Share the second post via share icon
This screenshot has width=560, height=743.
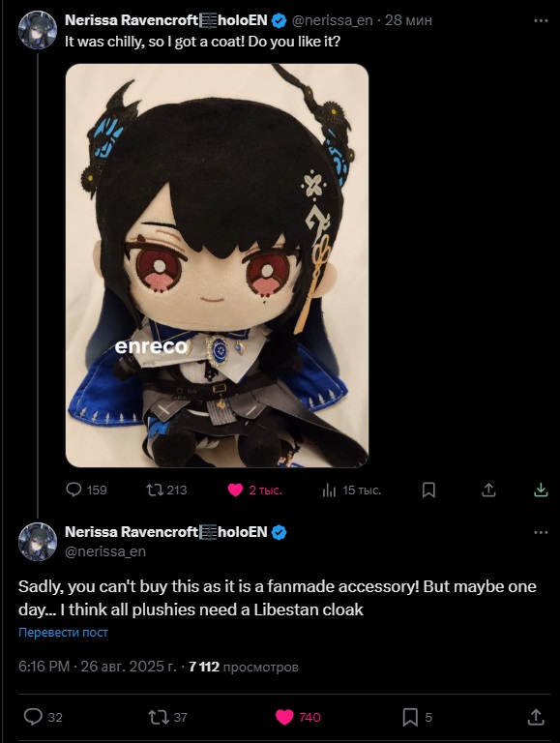[x=536, y=717]
